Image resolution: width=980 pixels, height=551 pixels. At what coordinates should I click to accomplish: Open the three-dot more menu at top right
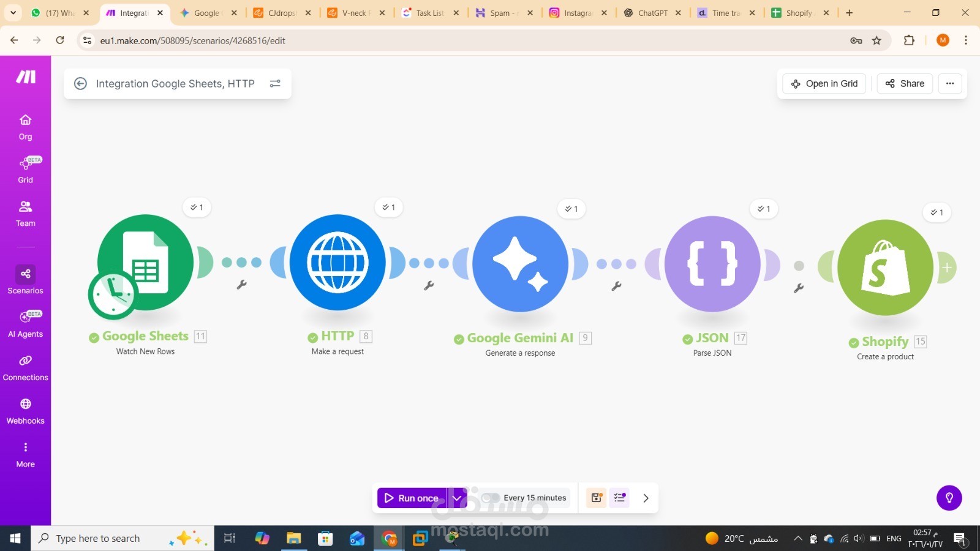click(x=950, y=84)
